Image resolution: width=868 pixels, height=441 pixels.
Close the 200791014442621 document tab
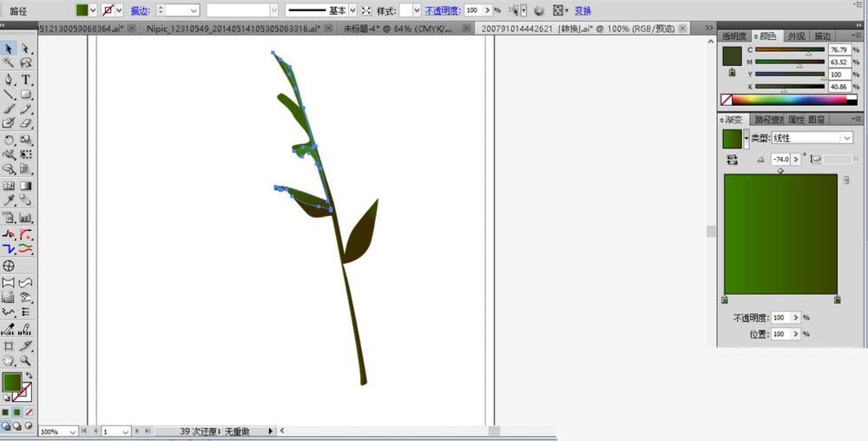(682, 28)
